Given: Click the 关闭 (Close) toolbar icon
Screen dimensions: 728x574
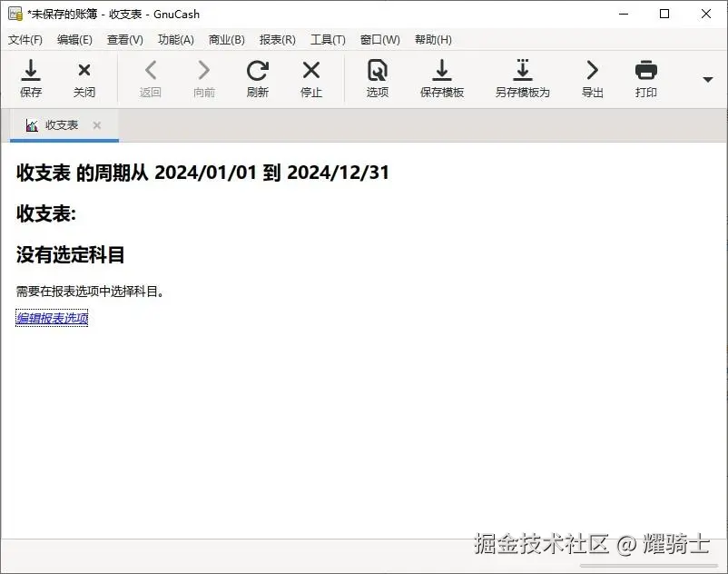Looking at the screenshot, I should click(x=84, y=78).
